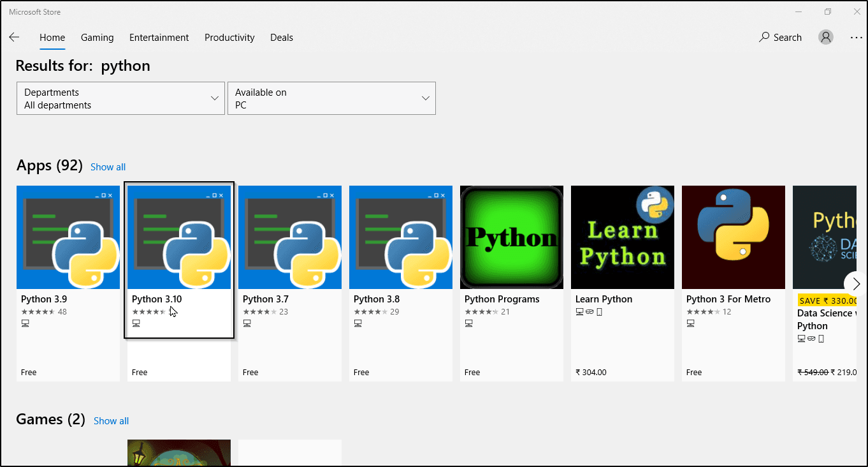Click the Results for python heading
Screen dimensions: 868x467
click(x=83, y=66)
